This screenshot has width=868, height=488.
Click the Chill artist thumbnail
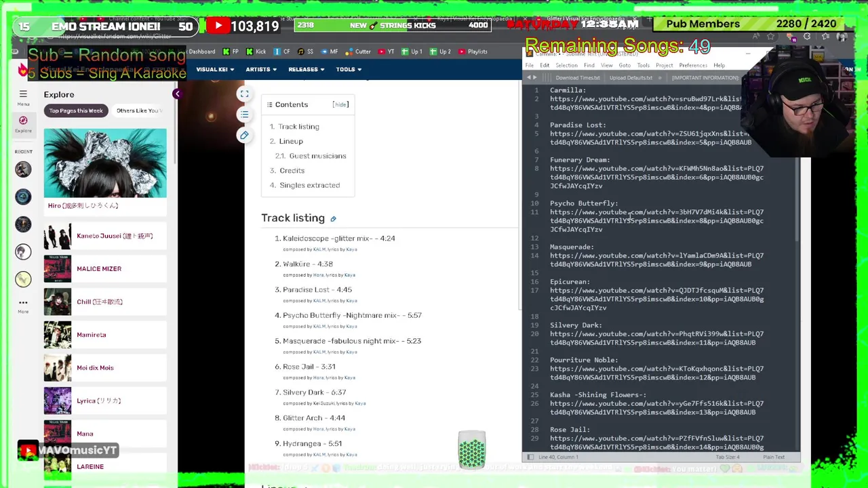(x=58, y=302)
